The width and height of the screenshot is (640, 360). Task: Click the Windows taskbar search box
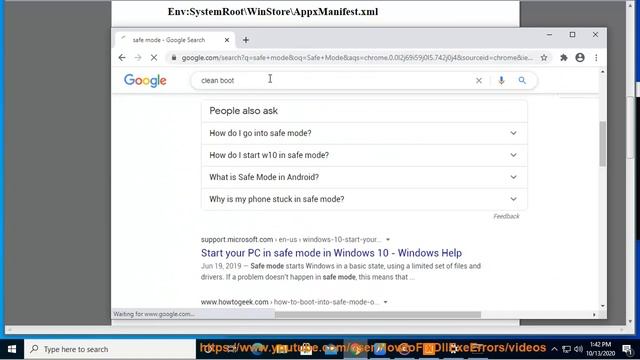(110, 349)
